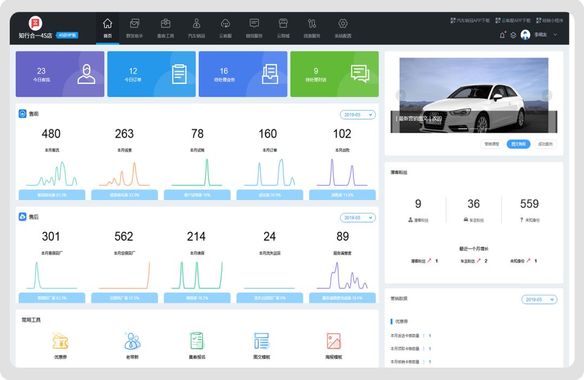Click the blue bar under 480 chart
Screen dimensions: 584x380
coord(52,195)
